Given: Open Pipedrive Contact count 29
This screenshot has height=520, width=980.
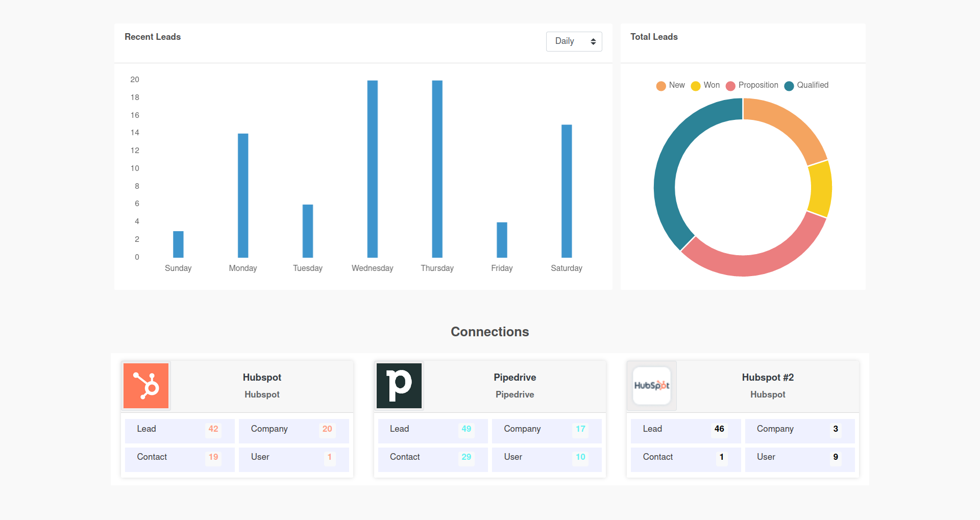Looking at the screenshot, I should 466,457.
